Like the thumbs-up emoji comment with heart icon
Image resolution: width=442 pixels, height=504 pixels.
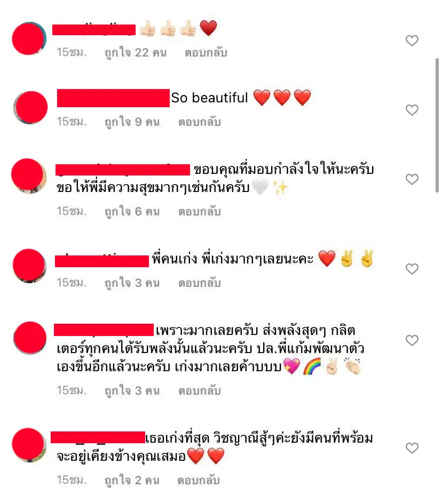coord(412,41)
